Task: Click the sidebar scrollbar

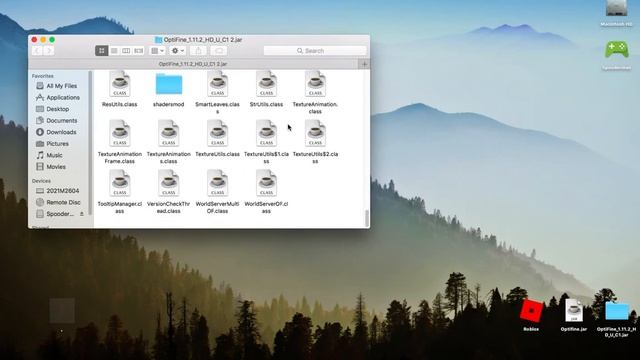Action: tap(90, 143)
